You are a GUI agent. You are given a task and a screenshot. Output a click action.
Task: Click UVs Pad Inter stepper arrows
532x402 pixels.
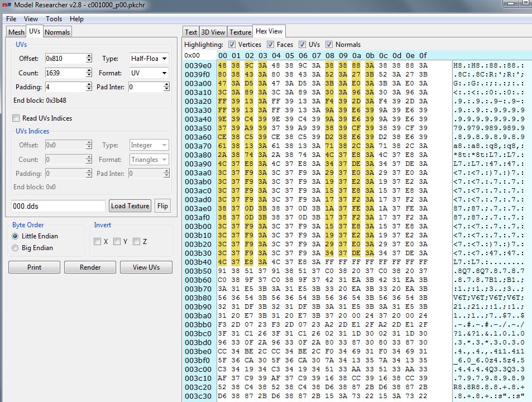tap(166, 87)
